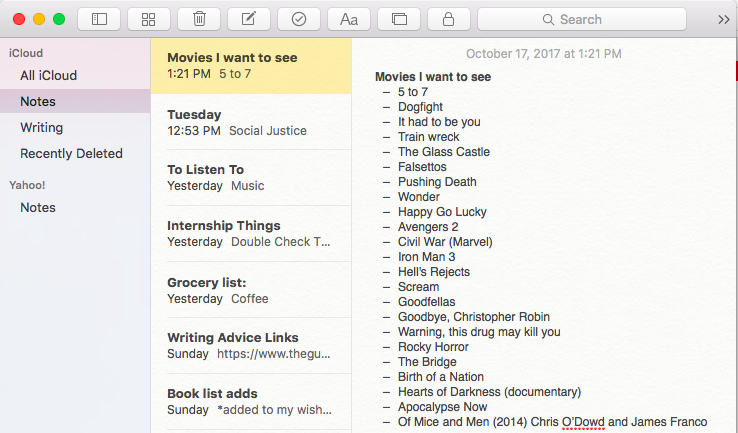
Task: Open the attachments browser grid icon
Action: click(x=148, y=19)
